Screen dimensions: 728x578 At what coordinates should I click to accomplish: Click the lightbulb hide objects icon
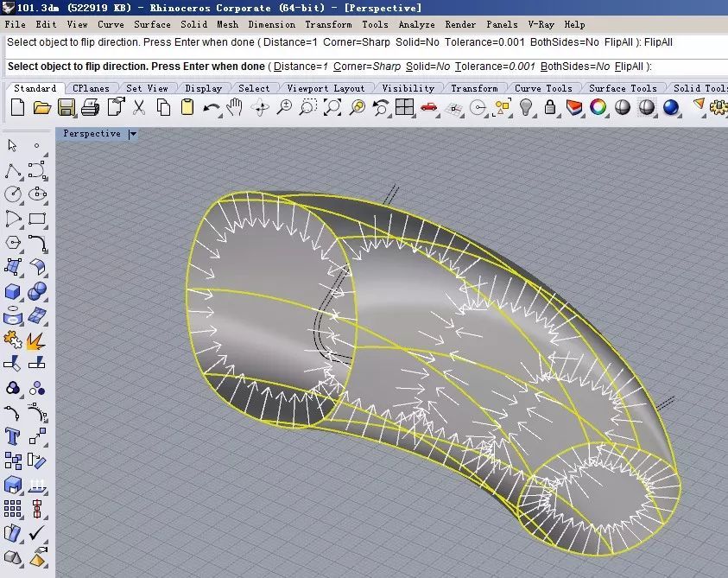point(525,107)
